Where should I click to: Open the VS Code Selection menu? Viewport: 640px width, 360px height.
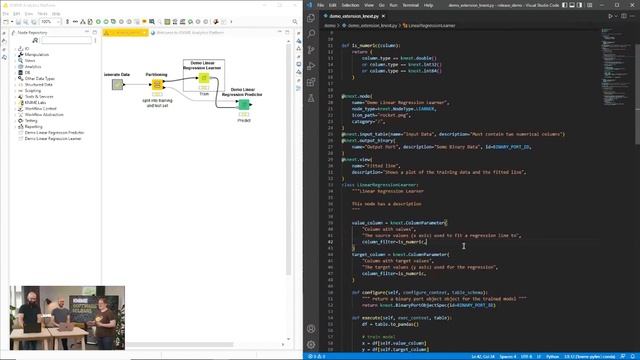pos(350,5)
